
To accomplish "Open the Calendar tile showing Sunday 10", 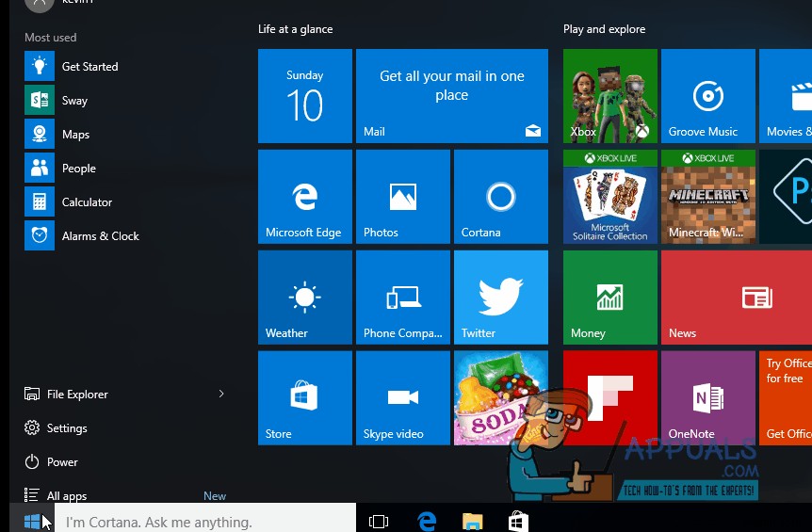I will [305, 96].
